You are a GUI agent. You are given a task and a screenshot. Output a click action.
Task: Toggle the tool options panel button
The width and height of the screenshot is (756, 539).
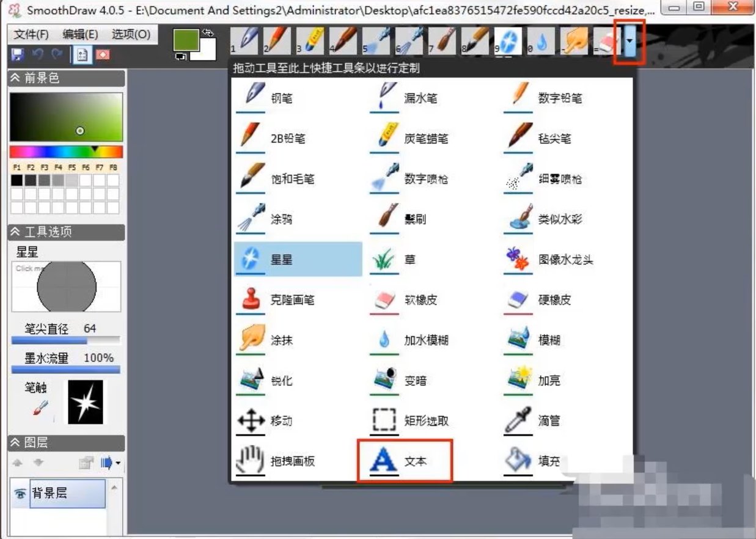82,54
